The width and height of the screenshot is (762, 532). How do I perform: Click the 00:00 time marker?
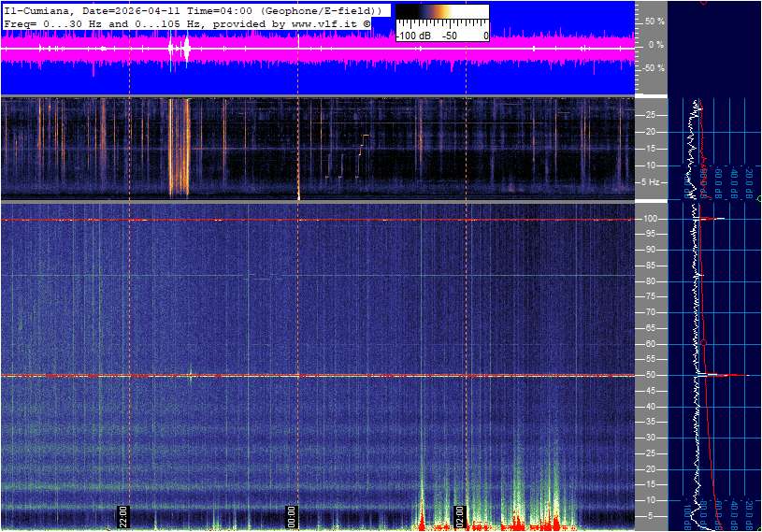pos(291,516)
